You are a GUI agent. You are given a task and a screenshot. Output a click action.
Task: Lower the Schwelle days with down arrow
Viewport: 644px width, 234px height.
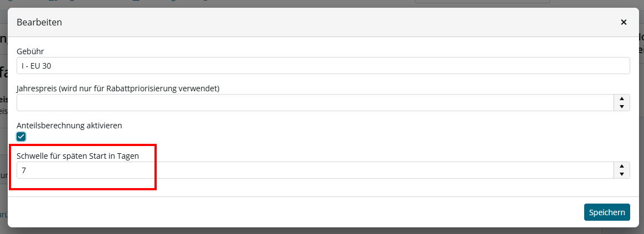point(621,174)
